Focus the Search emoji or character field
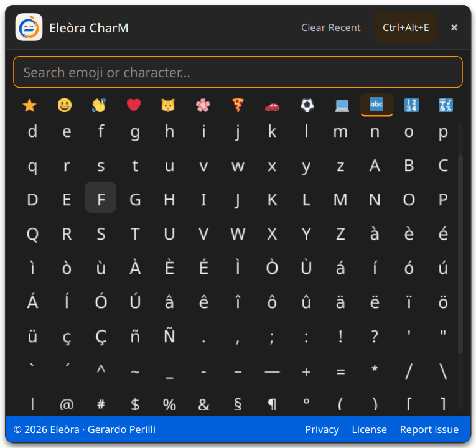The height and width of the screenshot is (448, 476). point(238,72)
